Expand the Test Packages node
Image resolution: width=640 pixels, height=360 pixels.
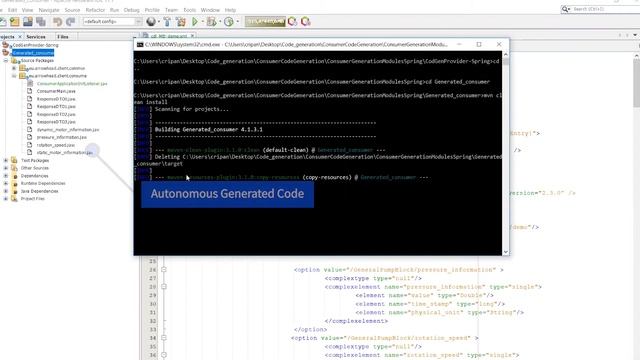6,160
